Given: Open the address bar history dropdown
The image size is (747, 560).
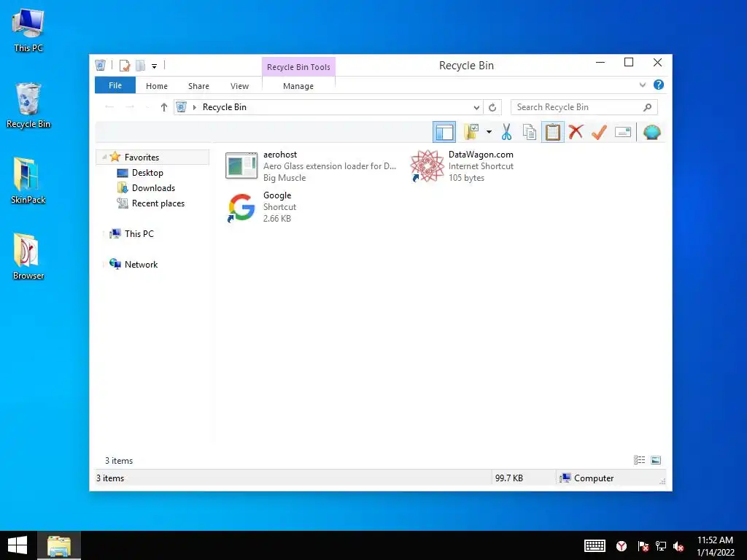Looking at the screenshot, I should click(x=476, y=108).
